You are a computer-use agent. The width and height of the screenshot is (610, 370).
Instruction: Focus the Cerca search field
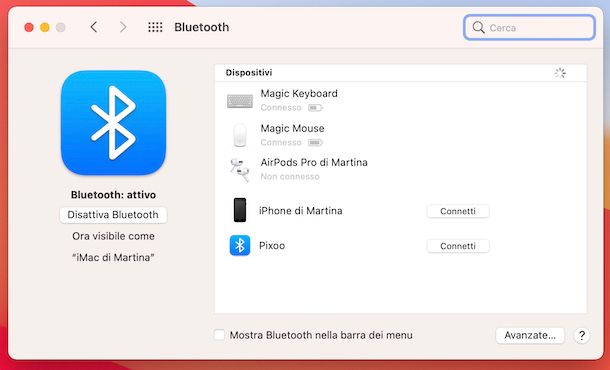529,27
